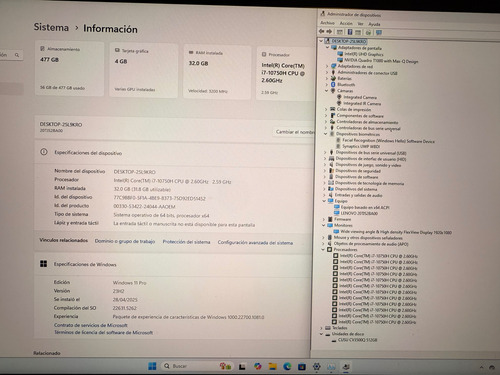Screen dimensions: 500x375
Task: Click the Sistema breadcrumb in Settings
Action: point(51,27)
